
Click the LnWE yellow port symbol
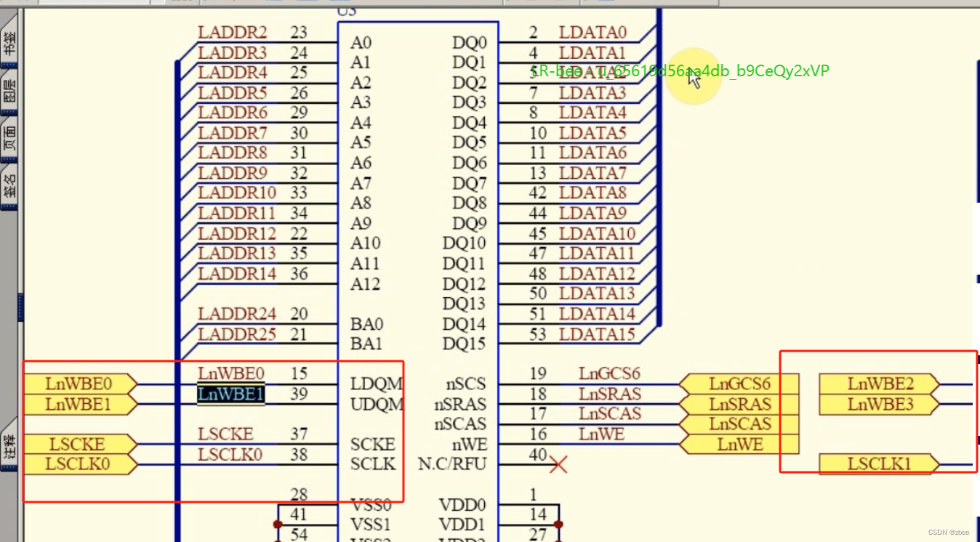(x=739, y=444)
